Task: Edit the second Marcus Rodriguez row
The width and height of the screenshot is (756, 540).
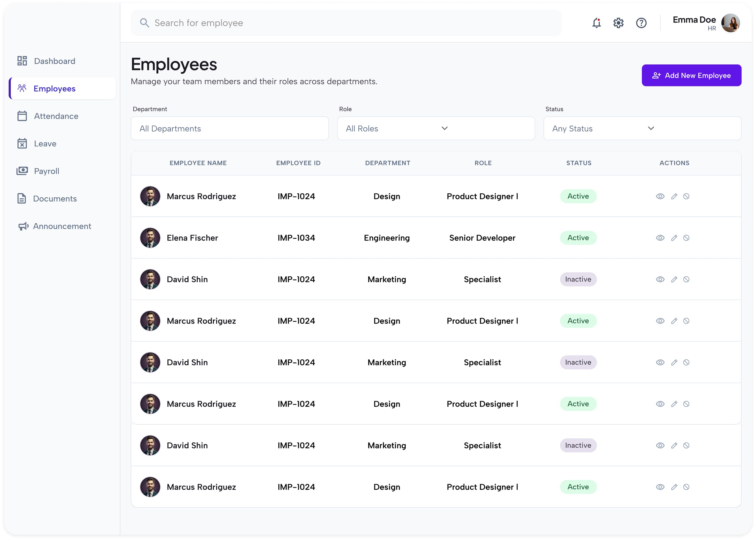Action: pos(674,321)
